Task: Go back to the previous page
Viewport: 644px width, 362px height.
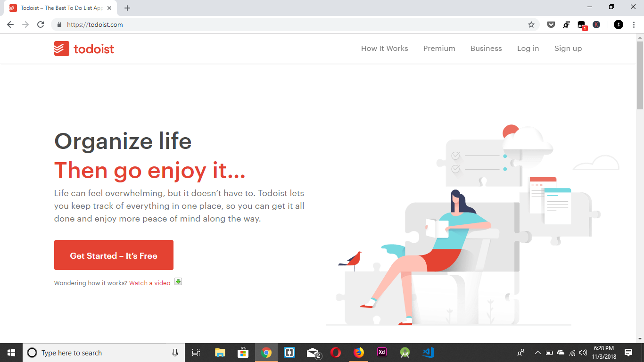Action: (x=10, y=25)
